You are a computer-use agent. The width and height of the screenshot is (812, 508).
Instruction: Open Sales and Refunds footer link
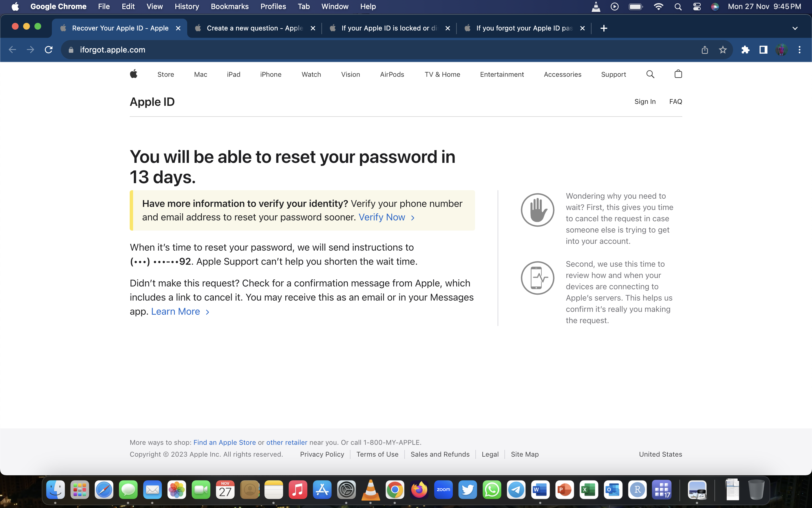pos(440,454)
